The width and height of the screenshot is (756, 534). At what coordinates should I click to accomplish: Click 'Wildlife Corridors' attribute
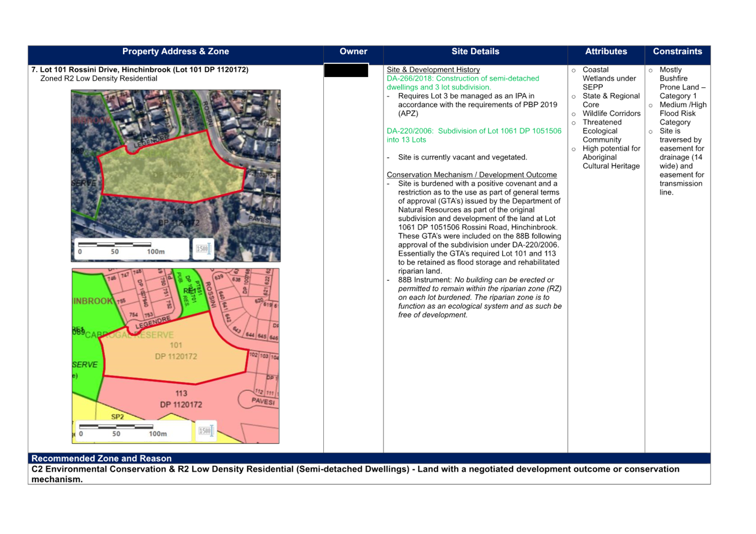point(612,113)
